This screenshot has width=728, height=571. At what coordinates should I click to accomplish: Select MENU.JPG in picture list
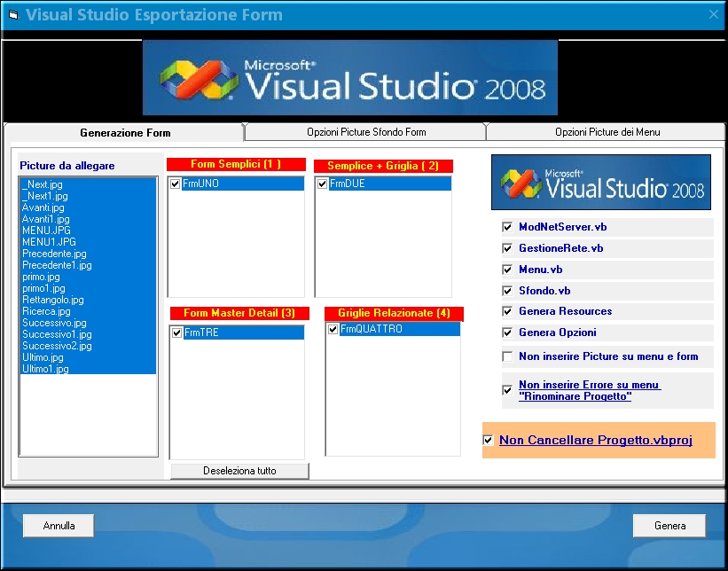pos(88,231)
